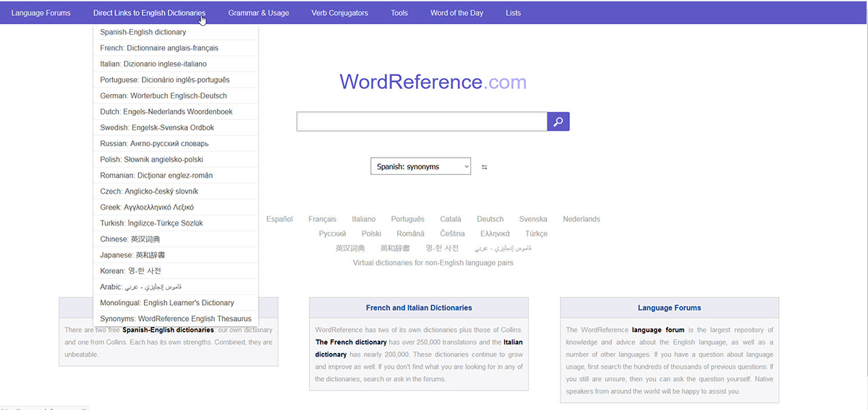Select Chinese dictionary entry in dropdown menu

tap(176, 239)
